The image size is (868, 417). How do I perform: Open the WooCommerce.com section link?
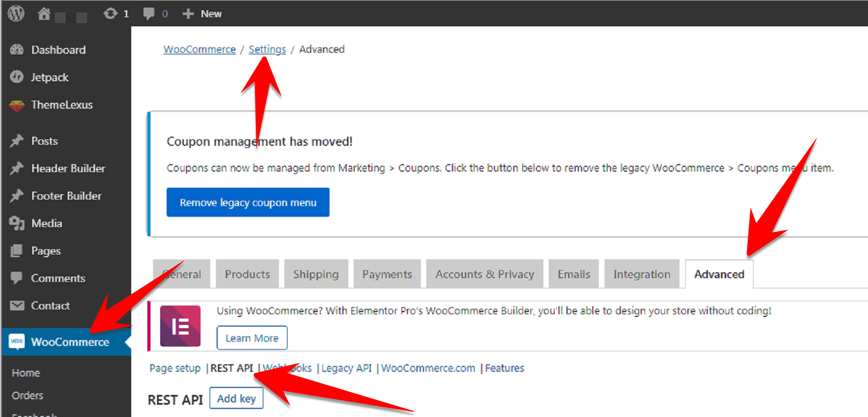tap(428, 368)
